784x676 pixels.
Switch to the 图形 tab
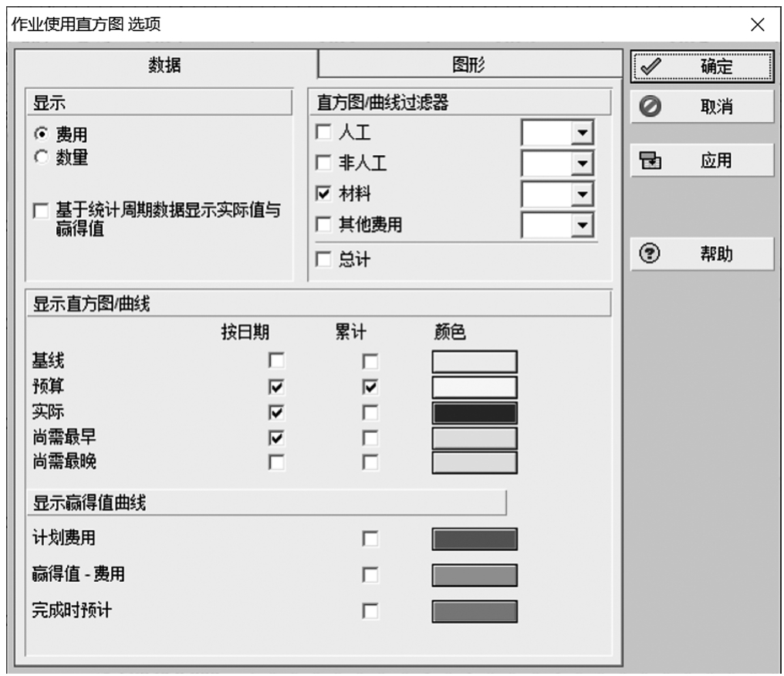point(468,66)
